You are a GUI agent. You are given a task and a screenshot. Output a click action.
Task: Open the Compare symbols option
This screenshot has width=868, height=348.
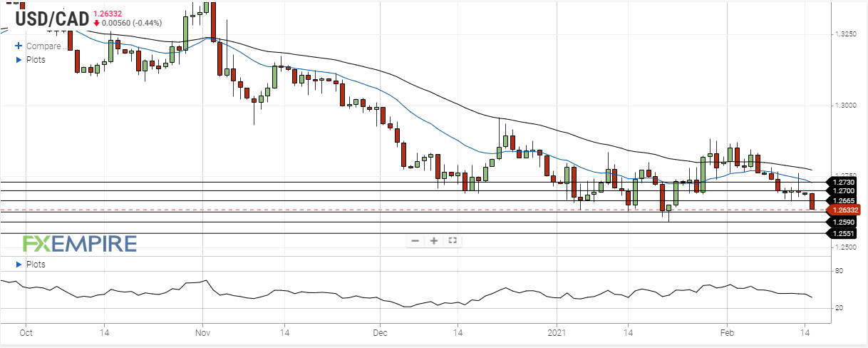(43, 46)
